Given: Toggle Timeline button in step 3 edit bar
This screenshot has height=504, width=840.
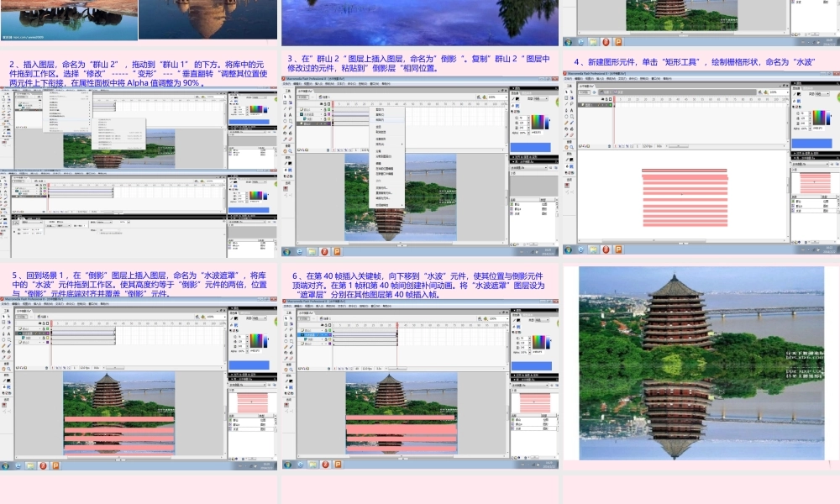Looking at the screenshot, I should coord(303,97).
